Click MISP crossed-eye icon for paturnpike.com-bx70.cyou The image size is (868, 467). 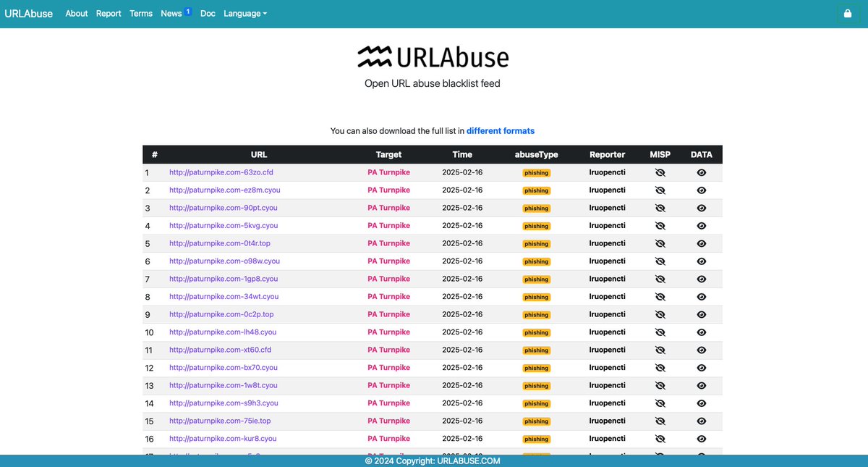pos(660,368)
